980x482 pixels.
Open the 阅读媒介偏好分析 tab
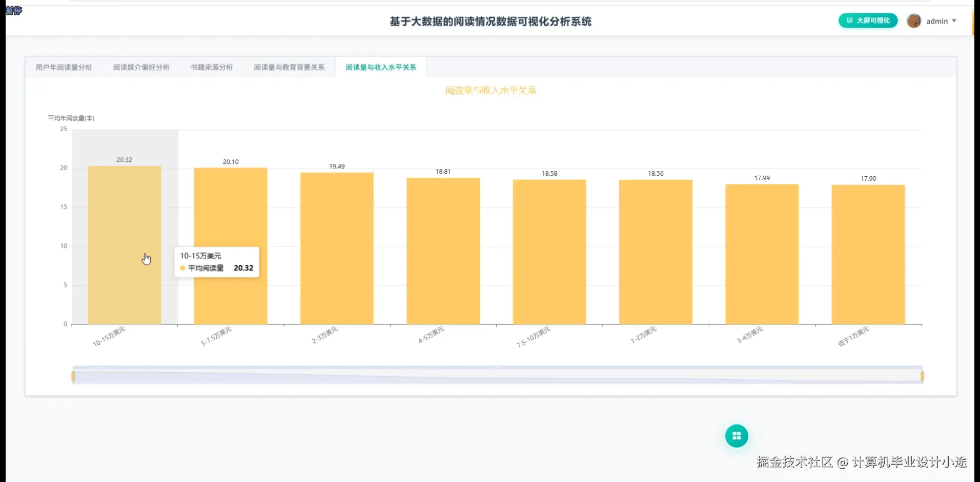141,67
